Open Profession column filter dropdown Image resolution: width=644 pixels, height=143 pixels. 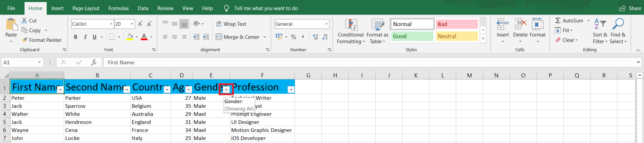(x=291, y=89)
